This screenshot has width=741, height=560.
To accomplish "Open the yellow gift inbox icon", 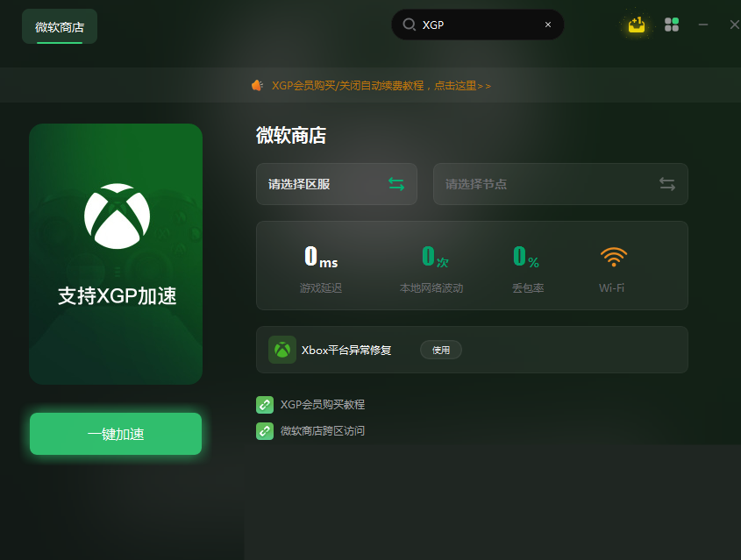I will point(637,25).
